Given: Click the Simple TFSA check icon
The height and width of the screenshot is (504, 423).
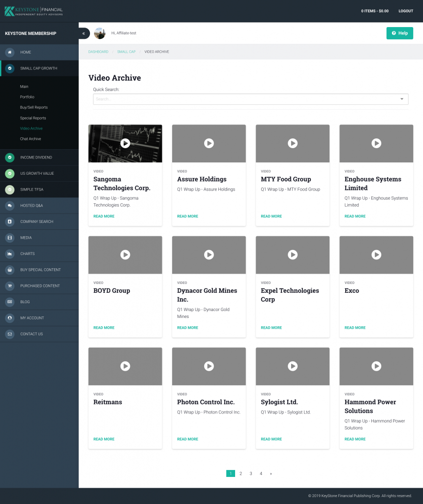Looking at the screenshot, I should click(x=10, y=189).
